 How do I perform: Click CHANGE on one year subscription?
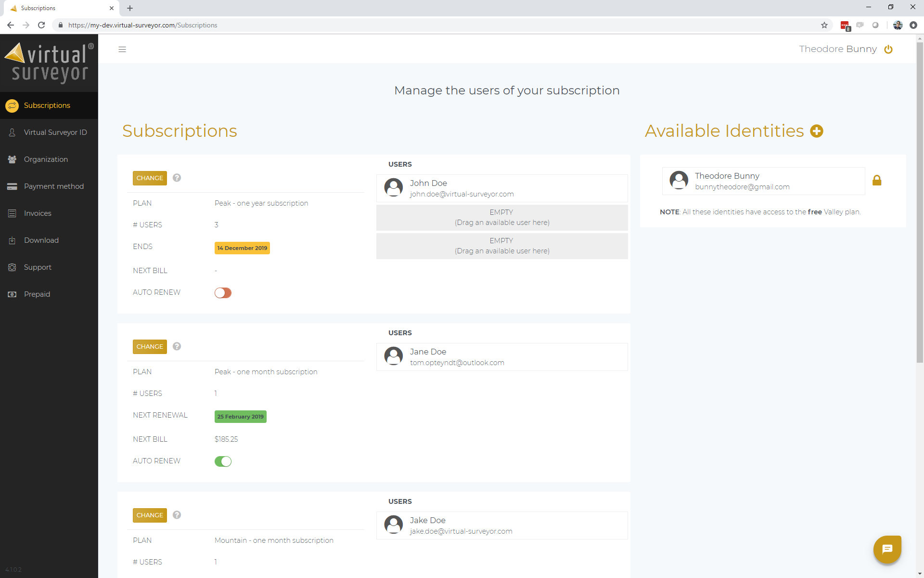pos(150,178)
